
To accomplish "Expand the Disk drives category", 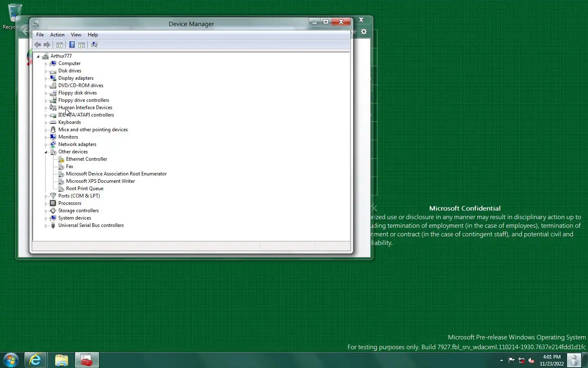I will pyautogui.click(x=46, y=71).
